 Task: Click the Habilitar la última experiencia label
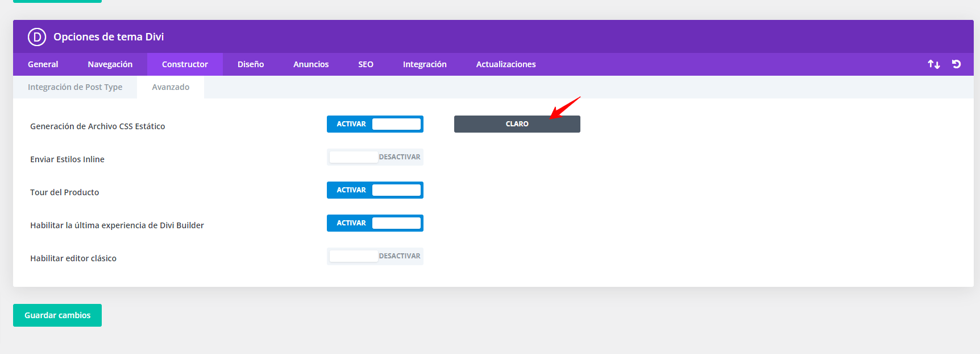click(117, 225)
